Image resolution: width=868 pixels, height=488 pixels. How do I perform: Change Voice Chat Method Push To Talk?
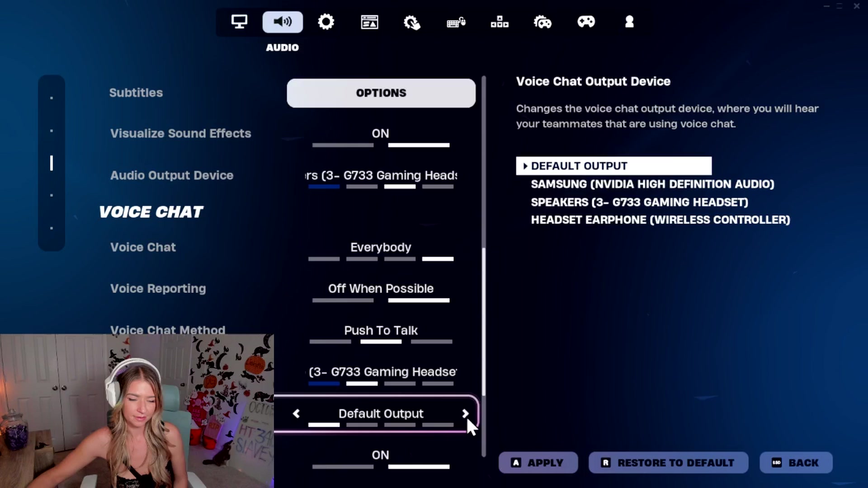click(x=381, y=334)
